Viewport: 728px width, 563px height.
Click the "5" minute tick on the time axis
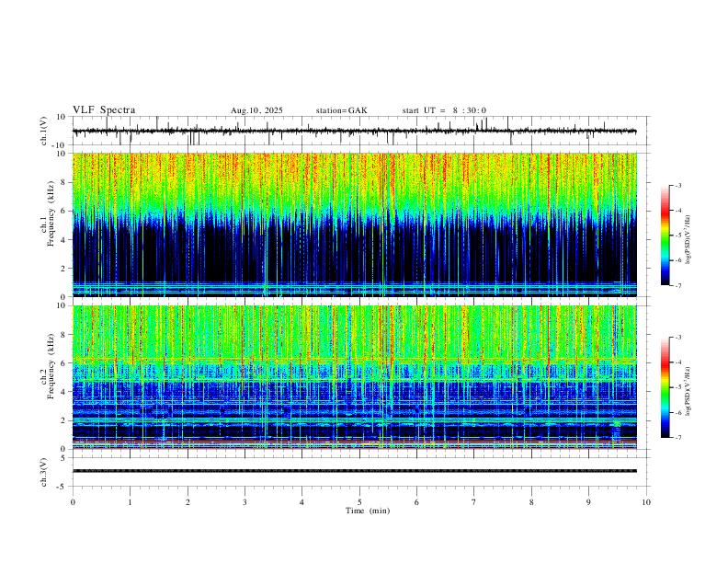pyautogui.click(x=359, y=502)
